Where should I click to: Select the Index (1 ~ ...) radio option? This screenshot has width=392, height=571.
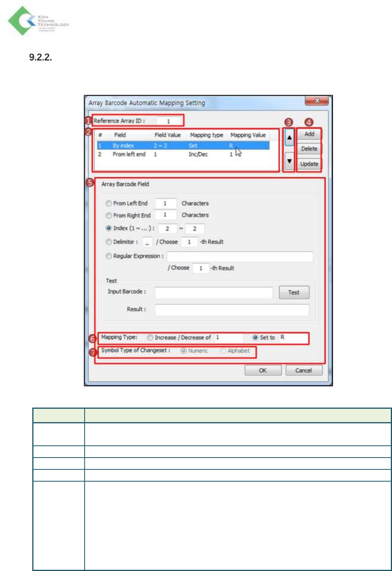click(109, 228)
